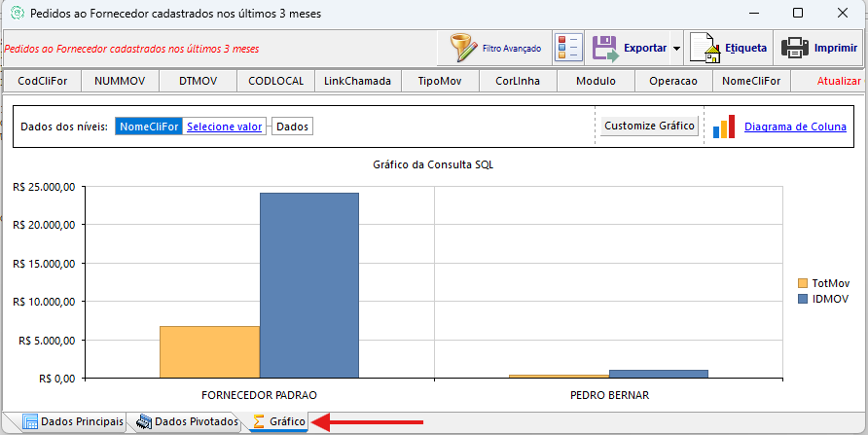Click the Exportar floppy disk icon
The width and height of the screenshot is (868, 435).
click(605, 47)
